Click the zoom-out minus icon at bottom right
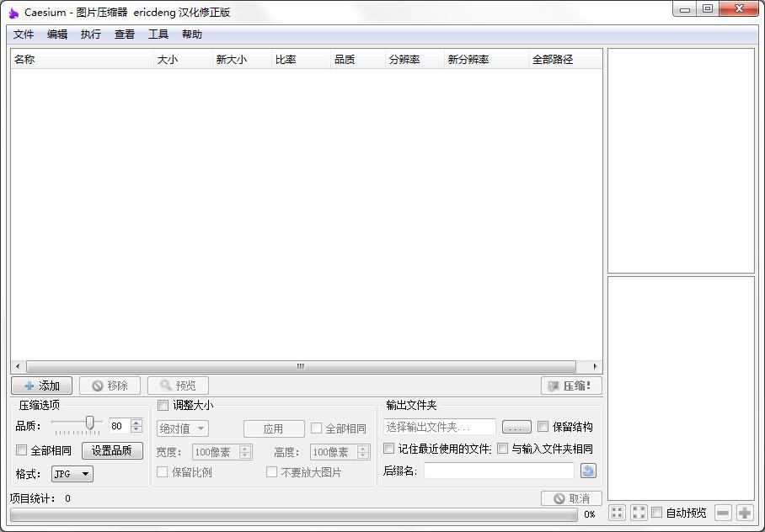The height and width of the screenshot is (532, 765). 722,512
